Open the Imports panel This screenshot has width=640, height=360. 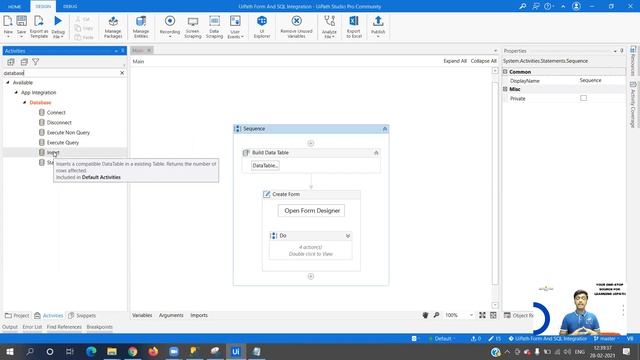click(199, 315)
